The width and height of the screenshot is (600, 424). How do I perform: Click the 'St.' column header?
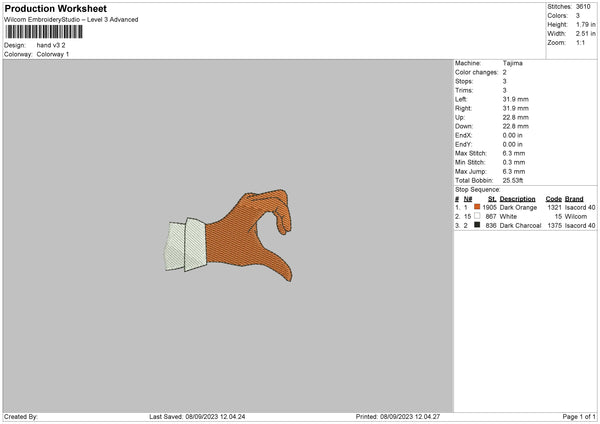[x=492, y=199]
